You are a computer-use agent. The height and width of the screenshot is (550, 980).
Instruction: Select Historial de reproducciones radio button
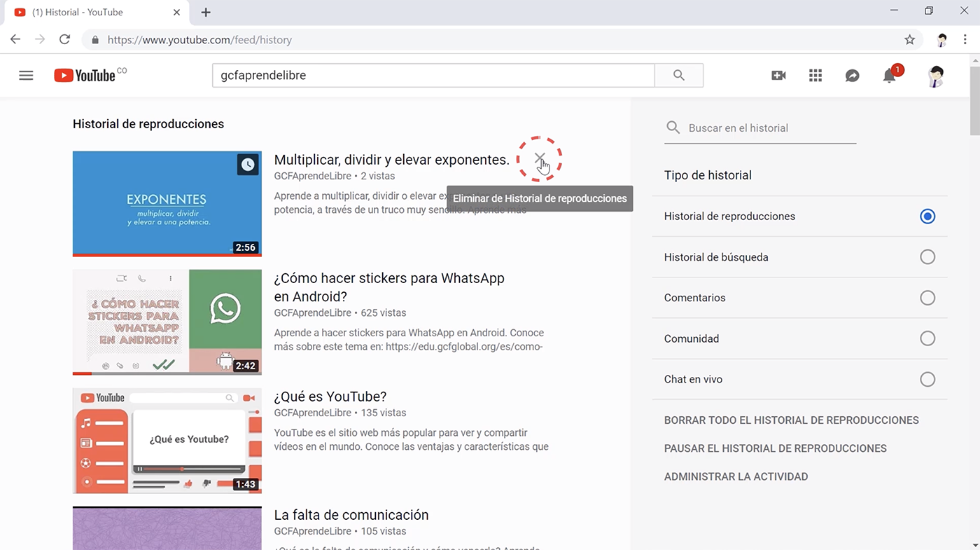[x=927, y=216]
